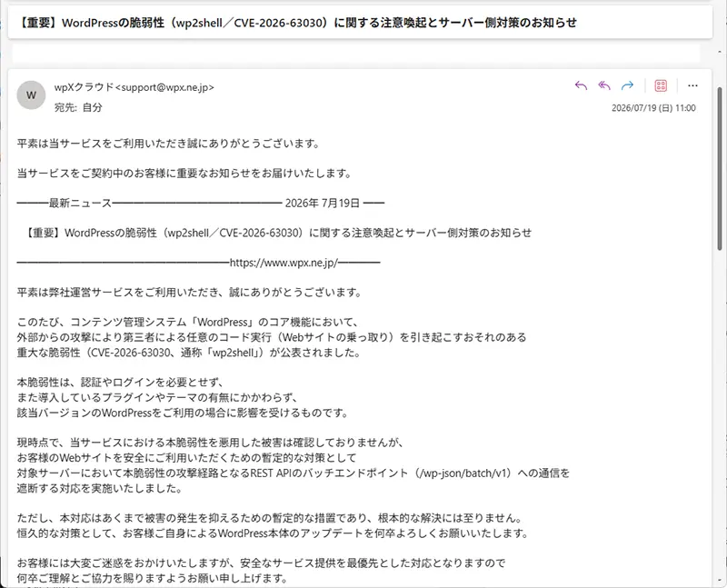
Task: Click the email subject title at top
Action: tap(297, 23)
